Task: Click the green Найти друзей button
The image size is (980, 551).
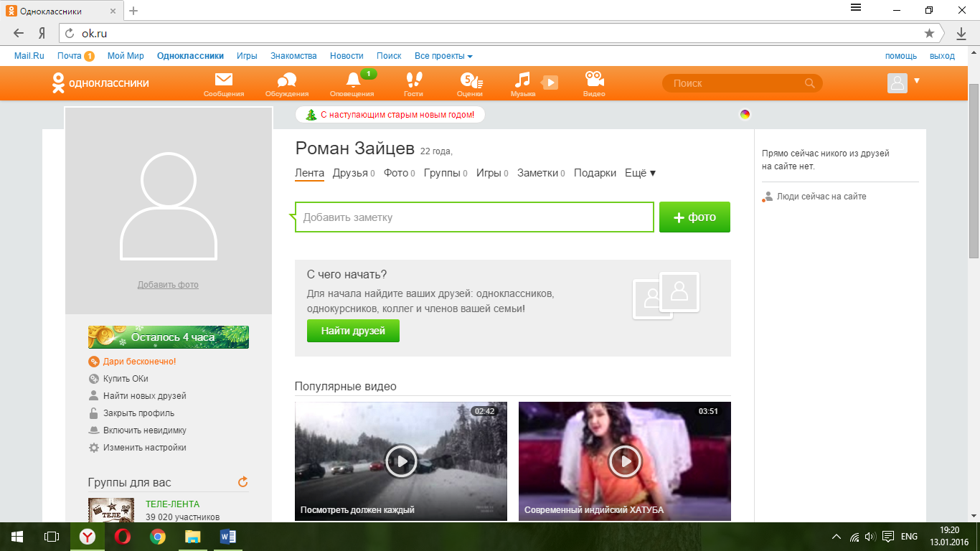Action: click(x=353, y=331)
